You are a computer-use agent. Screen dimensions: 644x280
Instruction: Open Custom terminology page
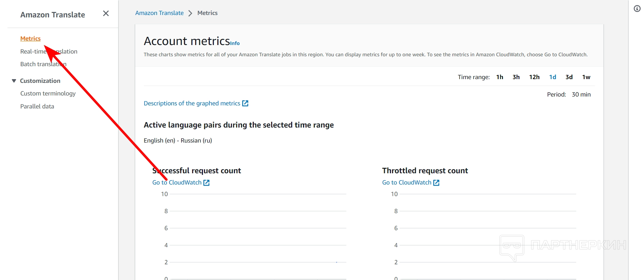pyautogui.click(x=48, y=93)
